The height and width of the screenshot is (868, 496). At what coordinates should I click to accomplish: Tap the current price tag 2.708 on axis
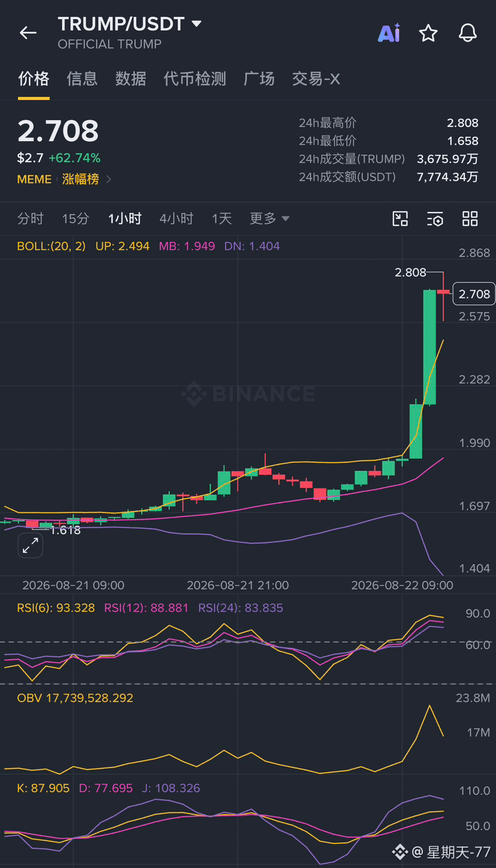[x=474, y=294]
